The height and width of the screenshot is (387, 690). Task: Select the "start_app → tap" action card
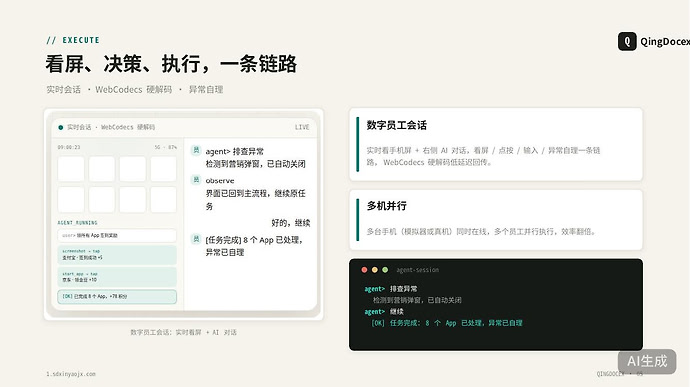117,277
